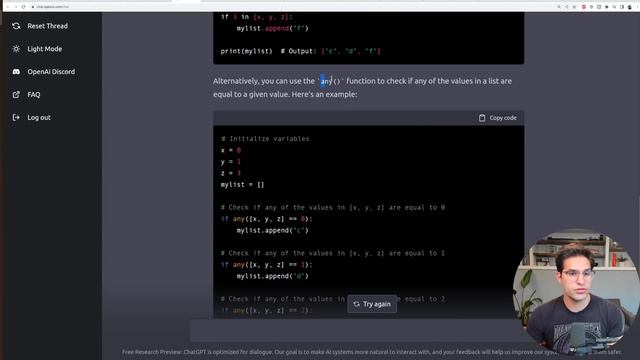Viewport: 640px width, 360px height.
Task: Click the sun icon beside Light Mode
Action: (x=16, y=49)
